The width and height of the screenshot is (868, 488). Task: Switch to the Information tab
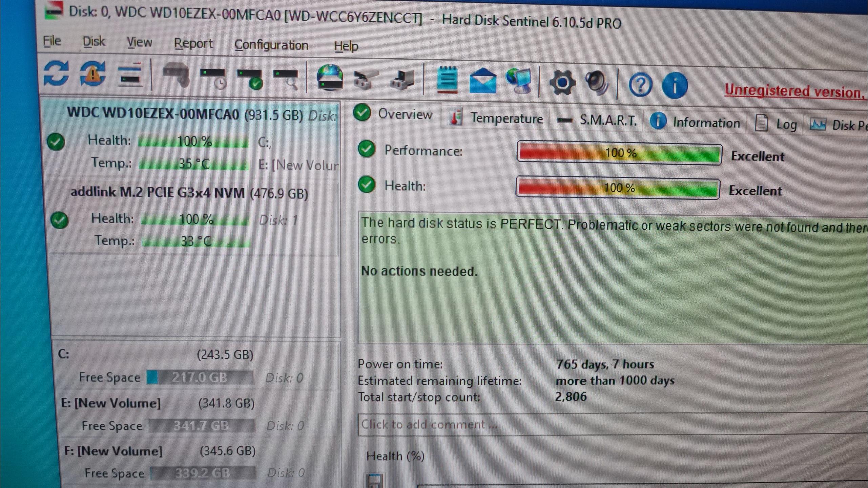pyautogui.click(x=695, y=122)
